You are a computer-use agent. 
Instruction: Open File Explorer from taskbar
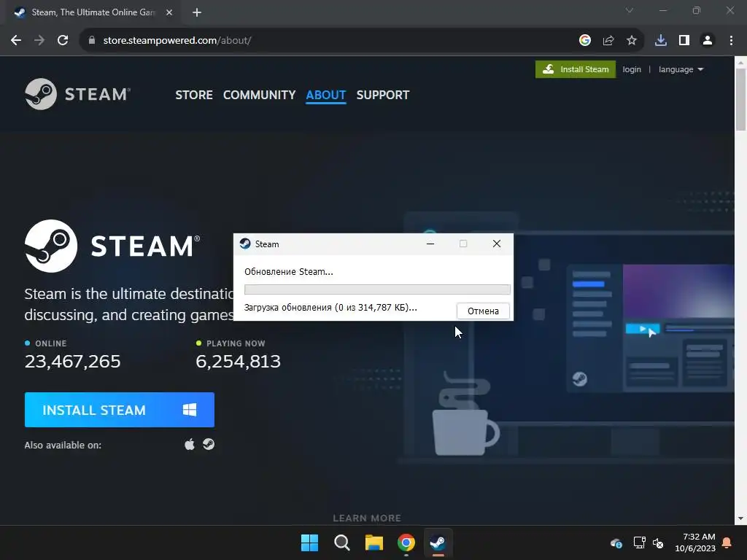374,542
